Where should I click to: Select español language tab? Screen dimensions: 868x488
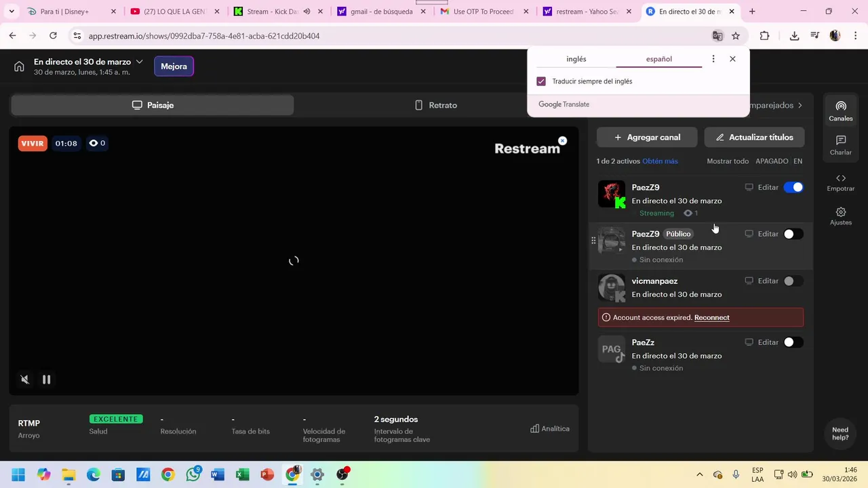(x=659, y=59)
